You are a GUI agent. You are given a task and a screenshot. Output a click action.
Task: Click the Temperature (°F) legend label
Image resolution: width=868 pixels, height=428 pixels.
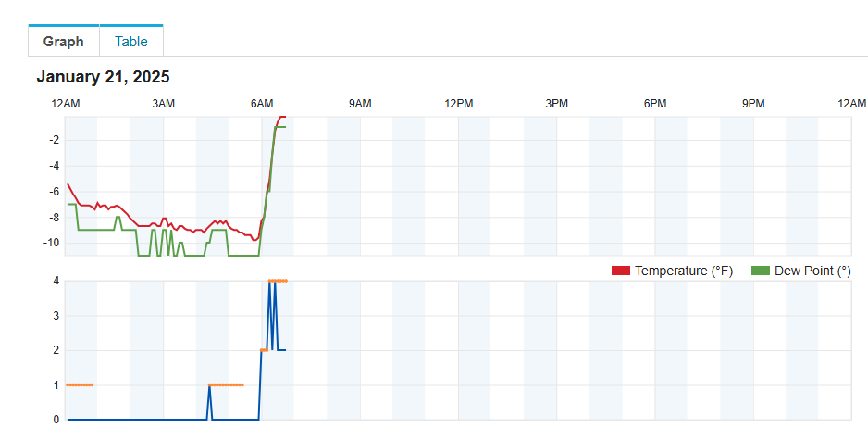[x=684, y=271]
